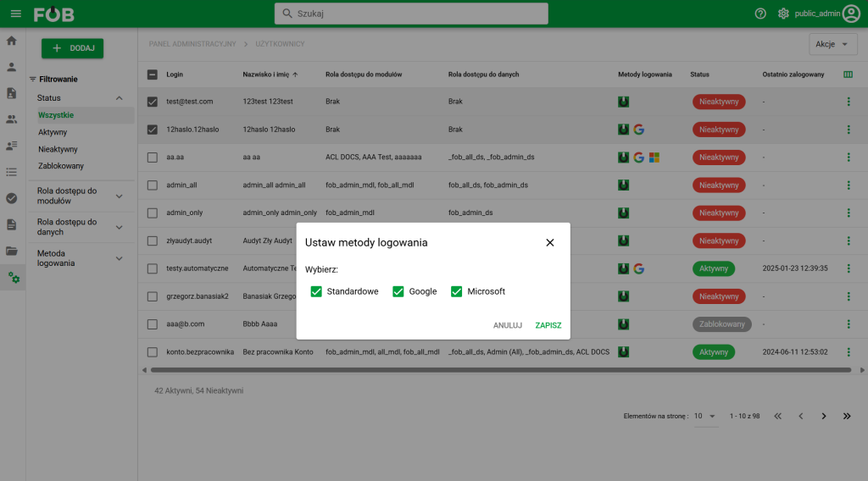Click the public_admin user avatar icon

(851, 14)
